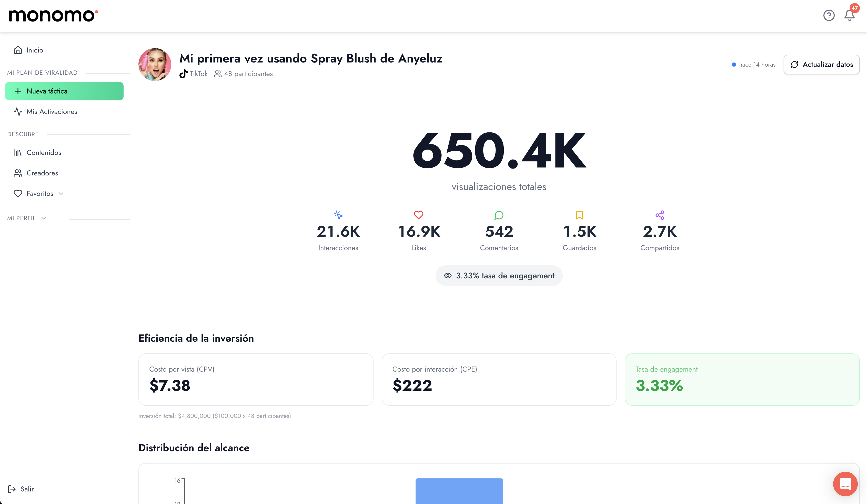Open the Creadores people icon
This screenshot has height=504, width=867.
tap(18, 173)
